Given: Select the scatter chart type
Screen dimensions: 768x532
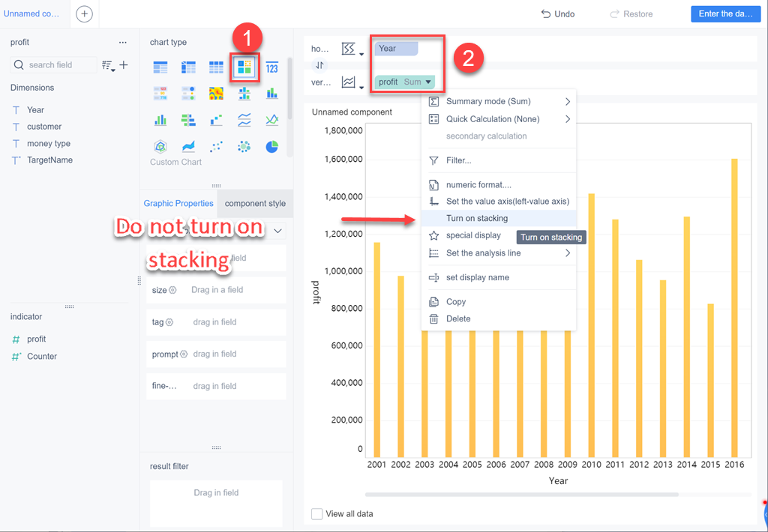Looking at the screenshot, I should tap(216, 146).
